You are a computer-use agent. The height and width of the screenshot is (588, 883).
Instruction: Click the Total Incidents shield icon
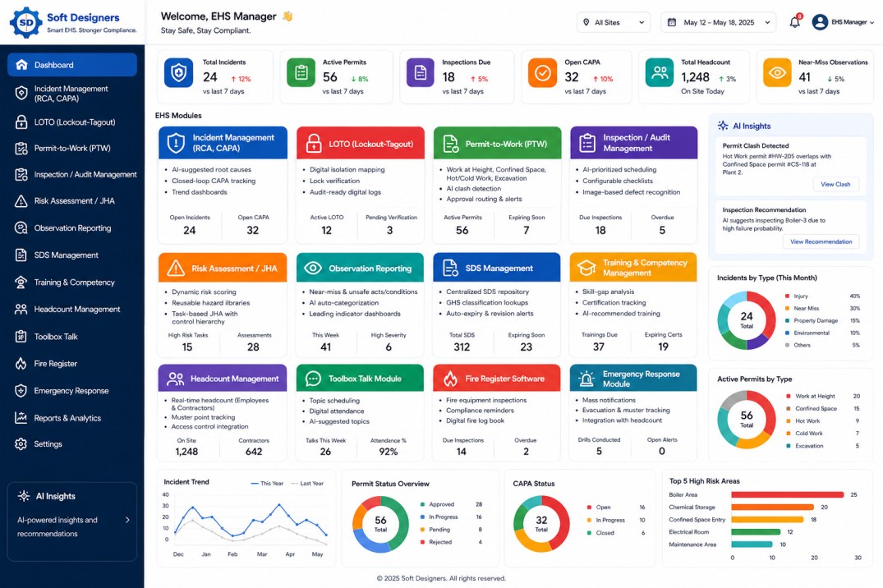pyautogui.click(x=178, y=72)
